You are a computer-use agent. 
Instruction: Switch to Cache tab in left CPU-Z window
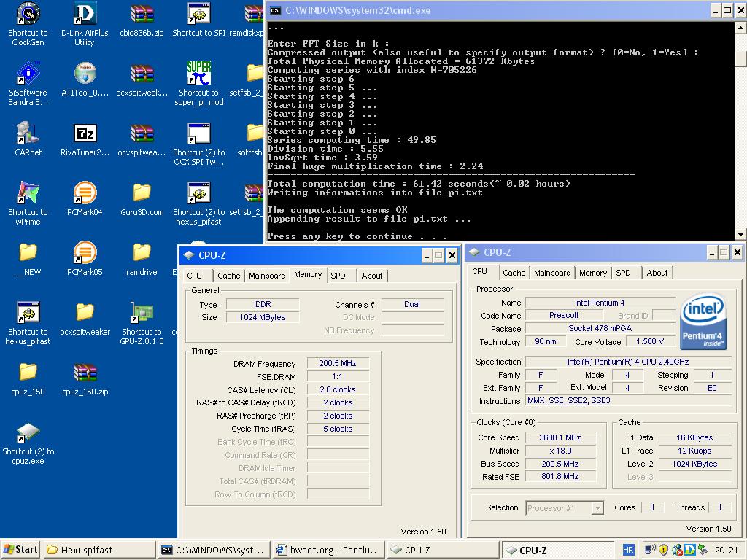(x=228, y=276)
